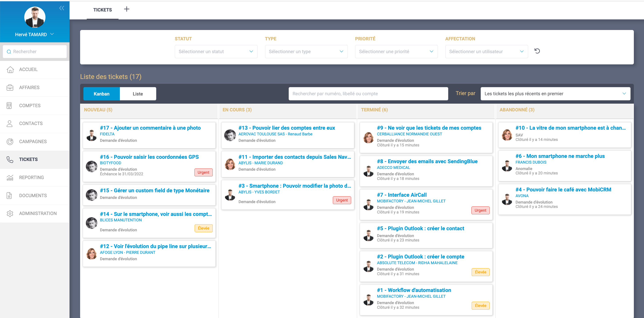Click the Documents file icon
Screen dimensions: 644x318
(9, 196)
